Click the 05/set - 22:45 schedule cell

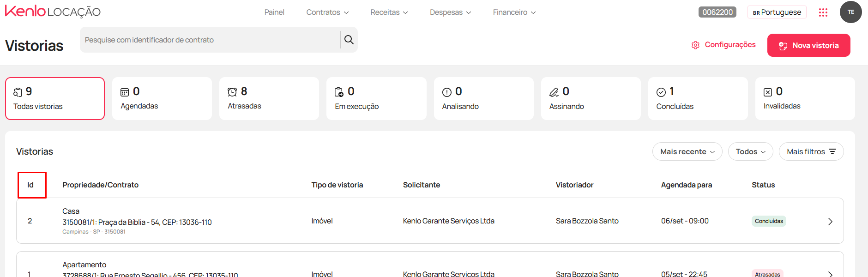point(684,274)
